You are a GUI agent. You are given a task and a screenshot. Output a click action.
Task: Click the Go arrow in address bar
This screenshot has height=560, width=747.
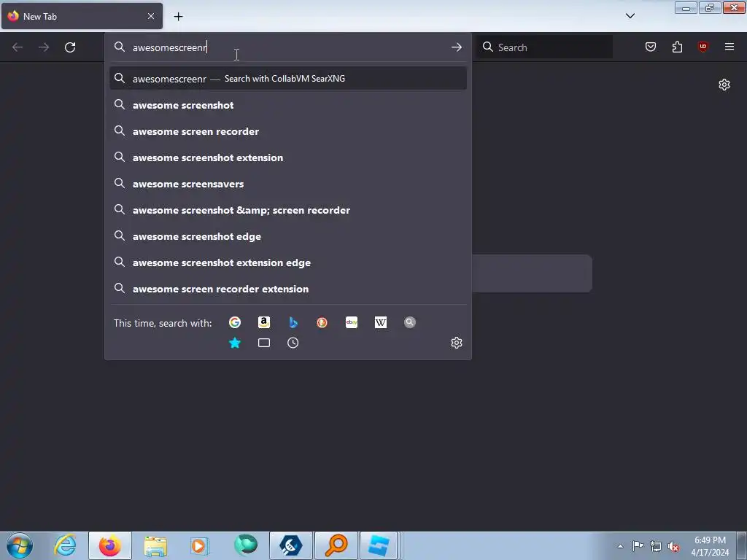tap(457, 47)
